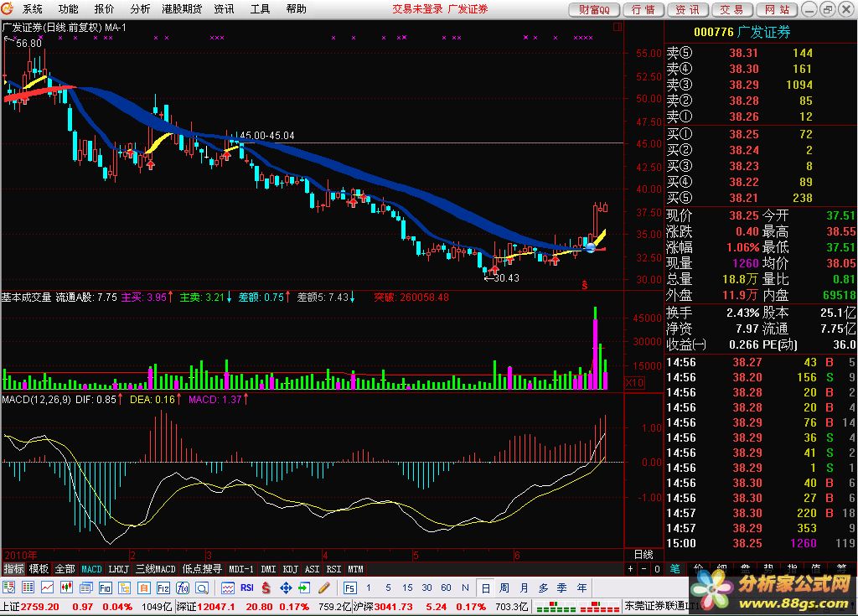Screen dimensions: 858x616
Task: Click the red/green market indicator bars in status bar
Action: tap(577, 607)
